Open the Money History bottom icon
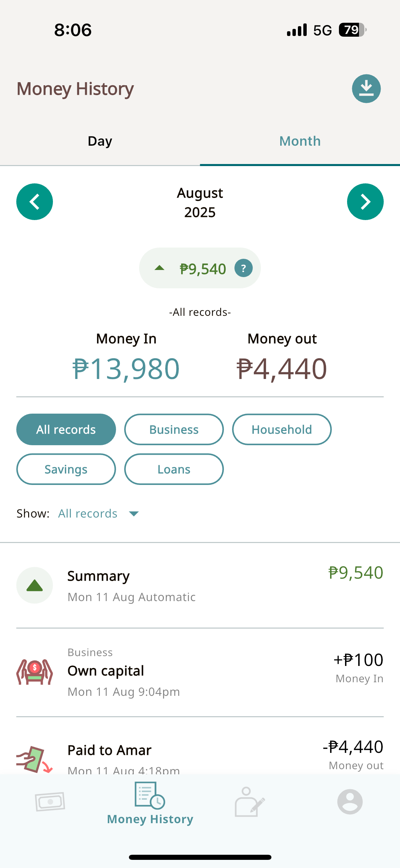 (150, 803)
